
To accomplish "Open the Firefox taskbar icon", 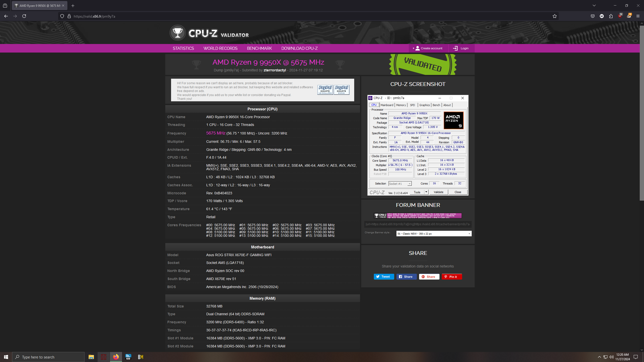I will pos(116,357).
